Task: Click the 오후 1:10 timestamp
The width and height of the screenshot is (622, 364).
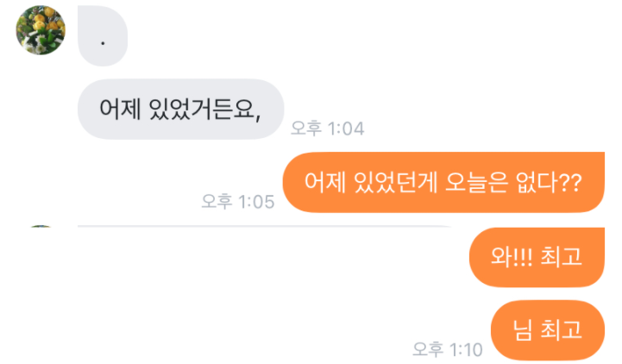Action: point(448,349)
